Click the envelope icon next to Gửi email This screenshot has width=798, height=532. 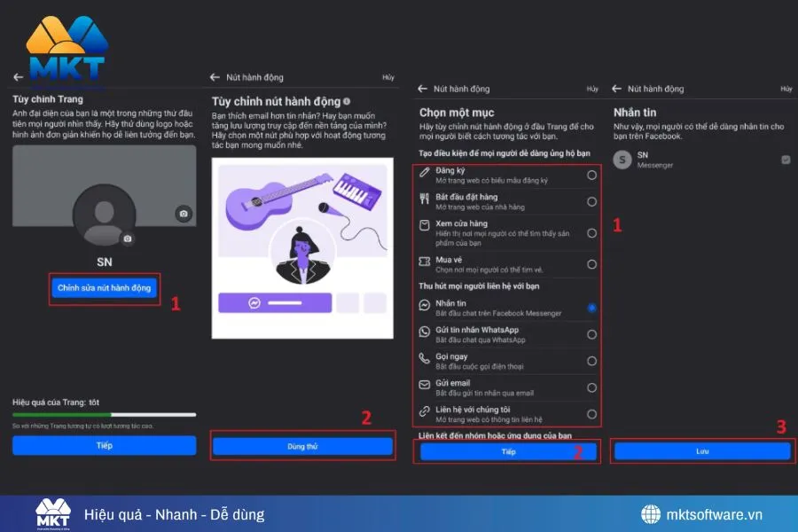tap(426, 387)
